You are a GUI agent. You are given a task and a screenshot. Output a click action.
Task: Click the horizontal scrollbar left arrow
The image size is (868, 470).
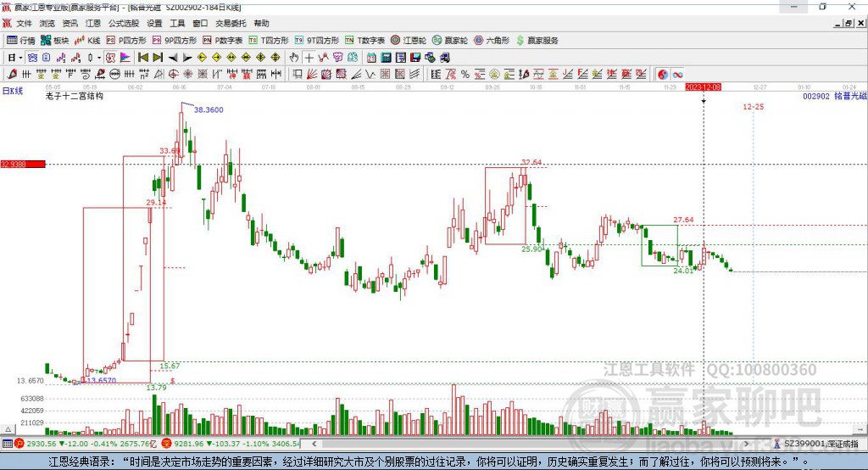click(x=314, y=444)
